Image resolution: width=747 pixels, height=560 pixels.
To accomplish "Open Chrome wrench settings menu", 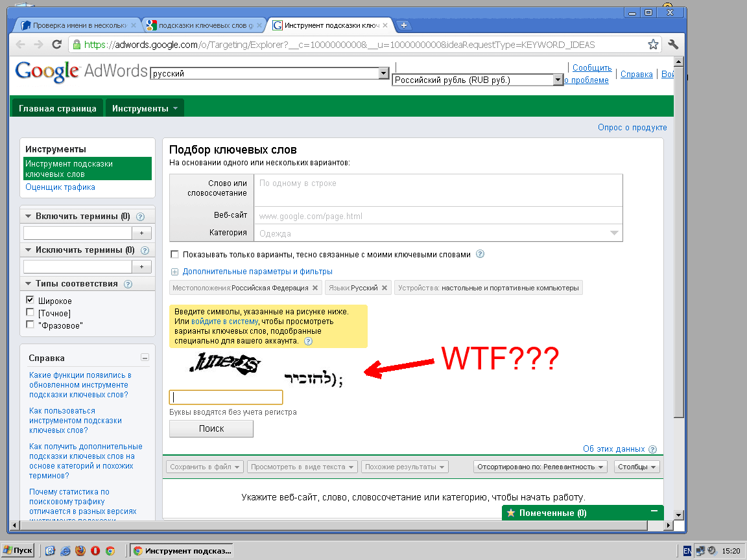I will coord(673,45).
